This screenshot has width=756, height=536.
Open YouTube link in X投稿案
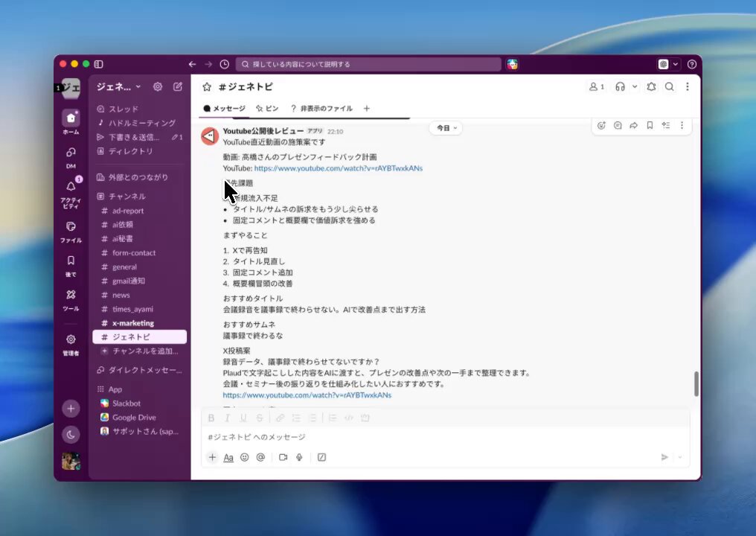[307, 395]
